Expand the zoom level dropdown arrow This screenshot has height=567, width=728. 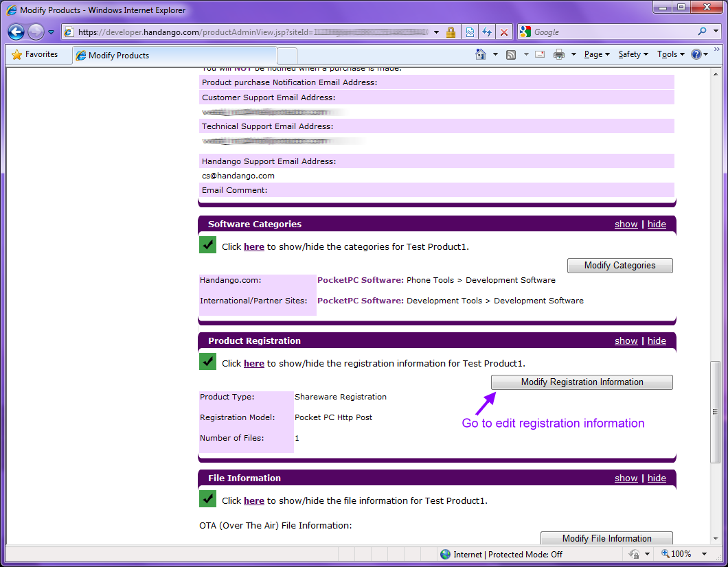coord(705,554)
